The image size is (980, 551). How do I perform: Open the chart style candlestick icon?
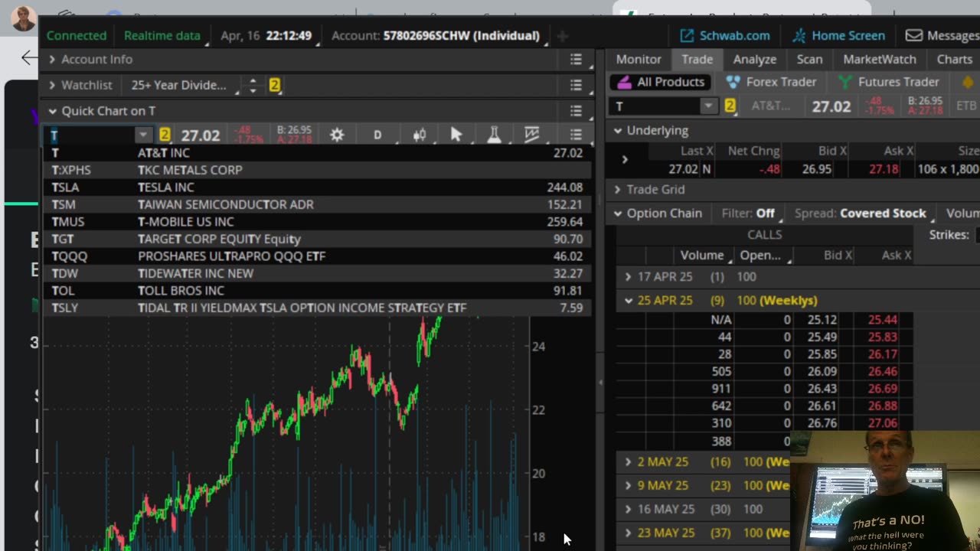pyautogui.click(x=419, y=135)
